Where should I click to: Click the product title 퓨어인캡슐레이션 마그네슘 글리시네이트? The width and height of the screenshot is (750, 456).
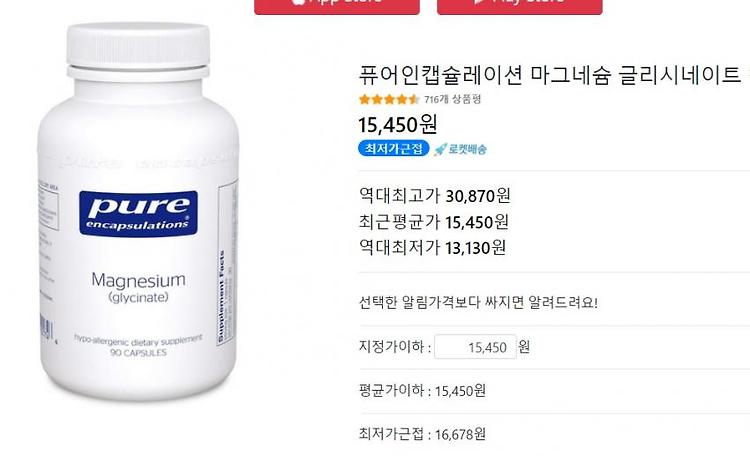point(550,75)
